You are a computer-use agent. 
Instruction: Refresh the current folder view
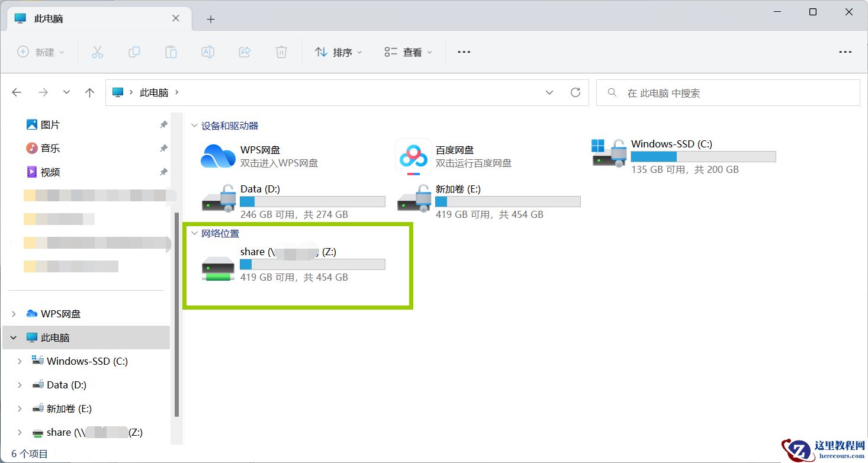point(575,92)
